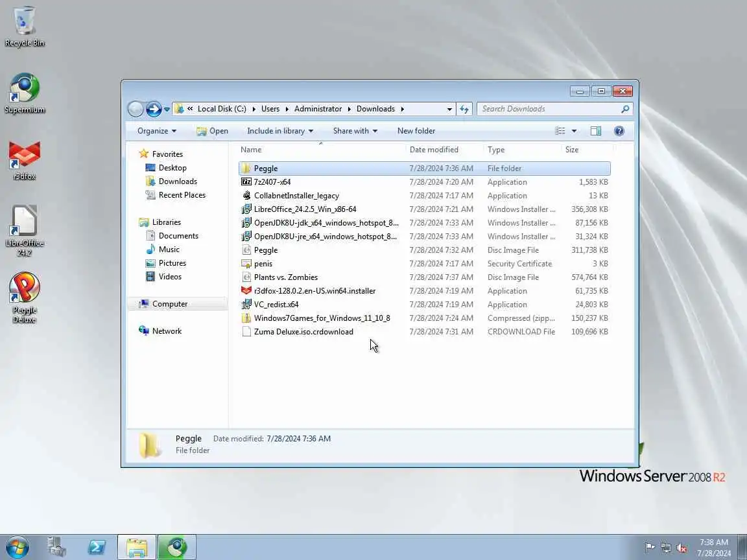
Task: Launch PowerShell from the taskbar
Action: [97, 547]
